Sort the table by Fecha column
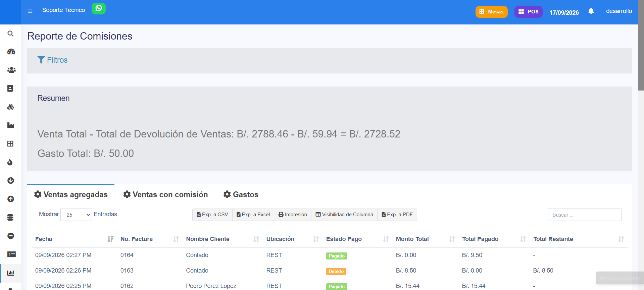644x290 pixels. tap(74, 239)
